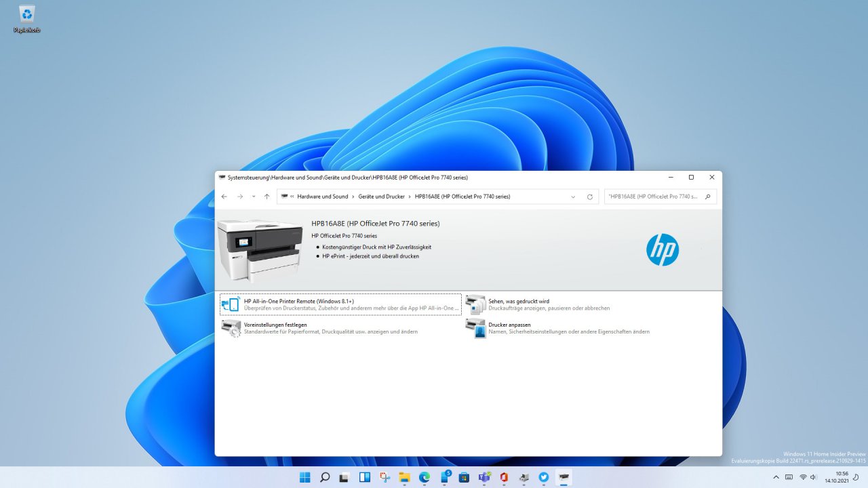
Task: Click the printer preferences gear icon
Action: coord(231,328)
